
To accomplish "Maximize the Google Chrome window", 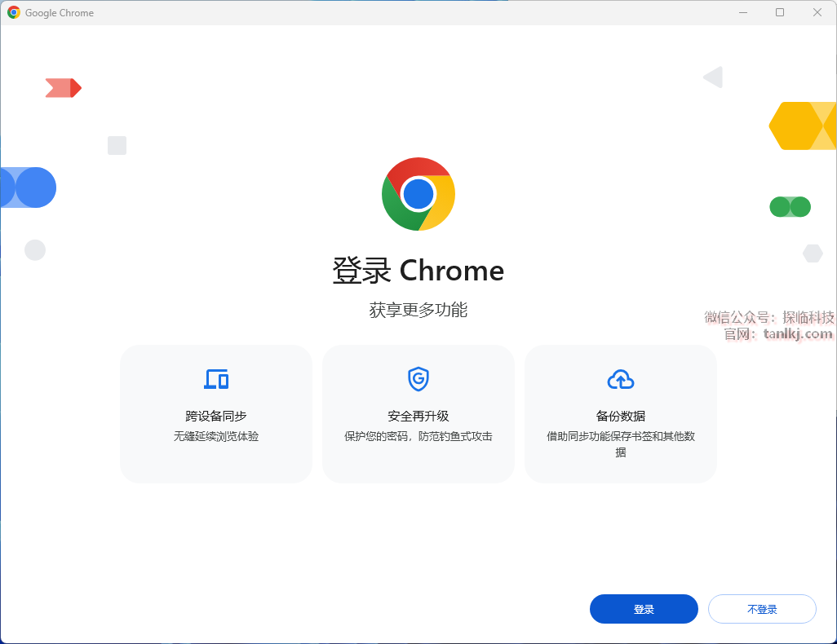I will [780, 12].
